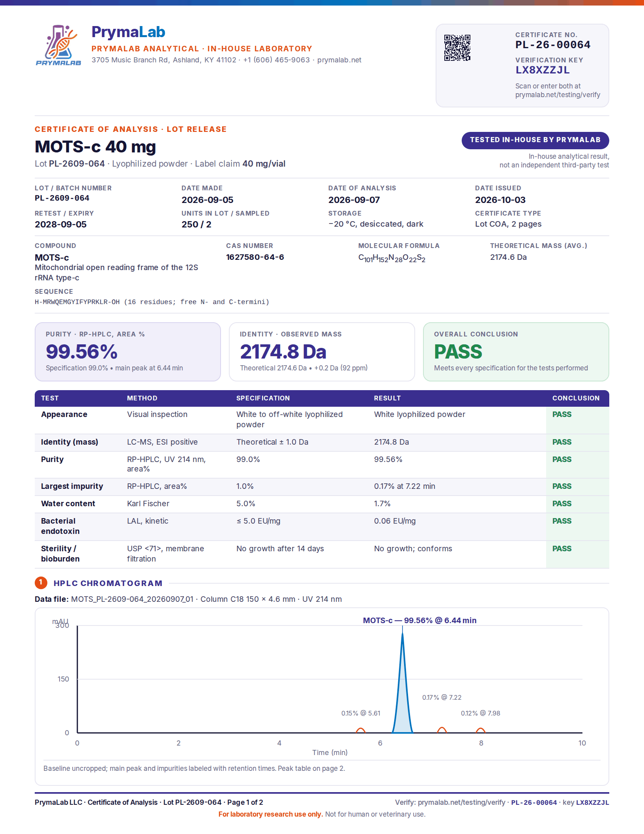644x834 pixels.
Task: Click the main MOTS-c peak on chromatogram
Action: pos(402,683)
